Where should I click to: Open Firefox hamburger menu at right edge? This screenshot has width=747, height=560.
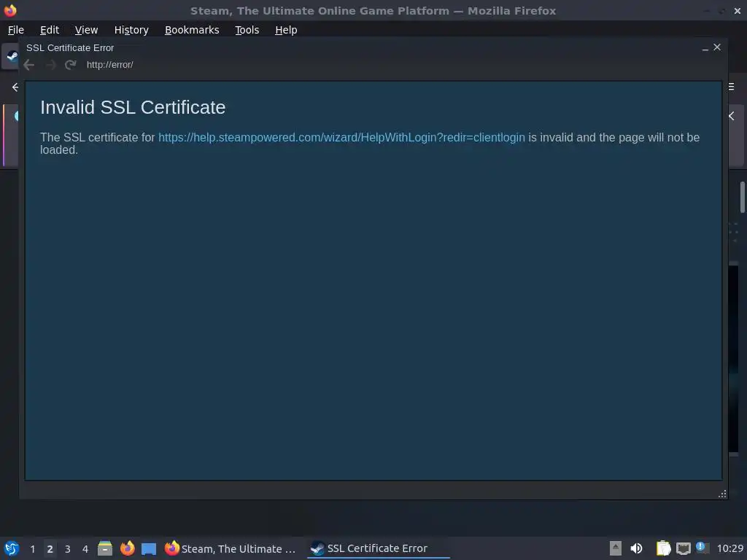(x=731, y=87)
